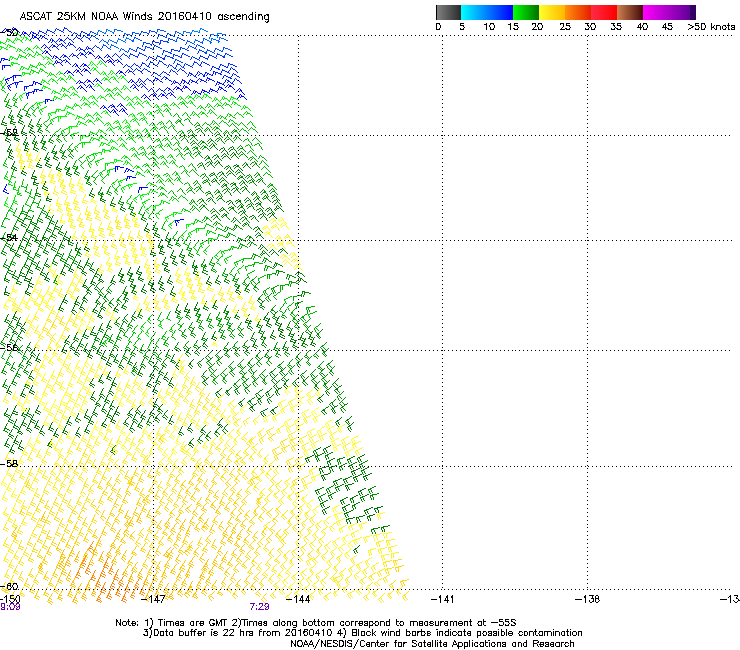Click the '>50 knots' legend label
Viewport: 740px width, 650px height.
click(711, 27)
